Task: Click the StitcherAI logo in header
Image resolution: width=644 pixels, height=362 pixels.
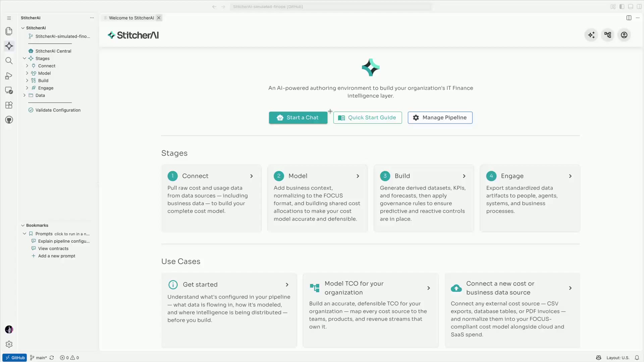Action: pos(133,35)
